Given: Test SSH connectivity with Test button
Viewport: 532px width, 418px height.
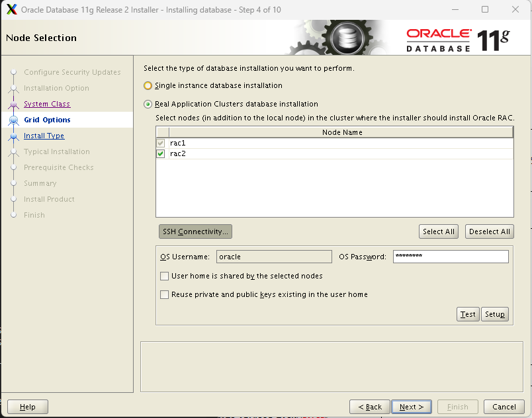Looking at the screenshot, I should pyautogui.click(x=468, y=314).
